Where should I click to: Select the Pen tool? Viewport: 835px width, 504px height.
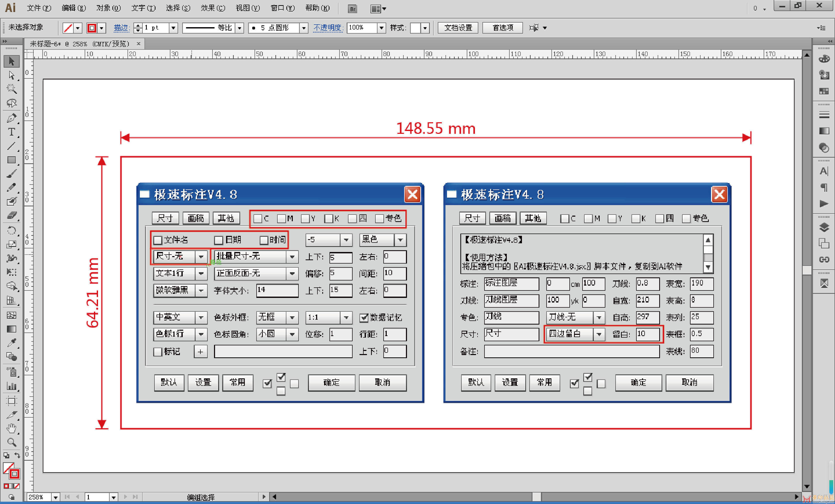pos(12,118)
